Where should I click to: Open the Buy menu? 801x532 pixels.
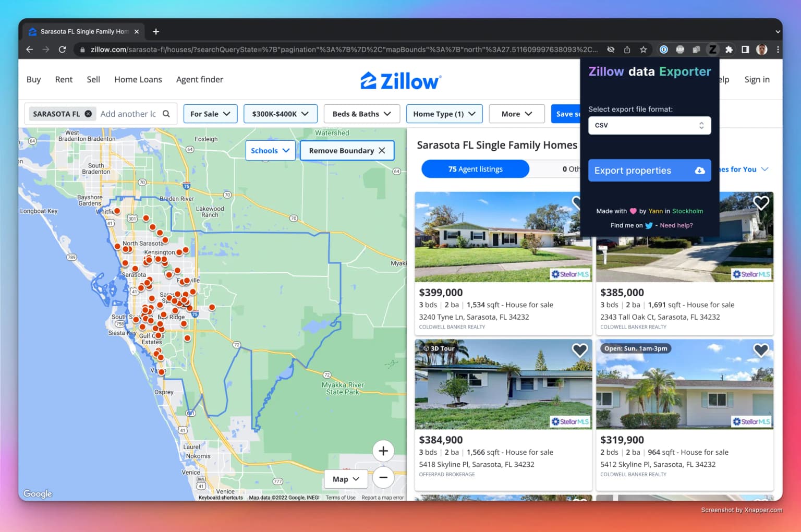pos(33,79)
